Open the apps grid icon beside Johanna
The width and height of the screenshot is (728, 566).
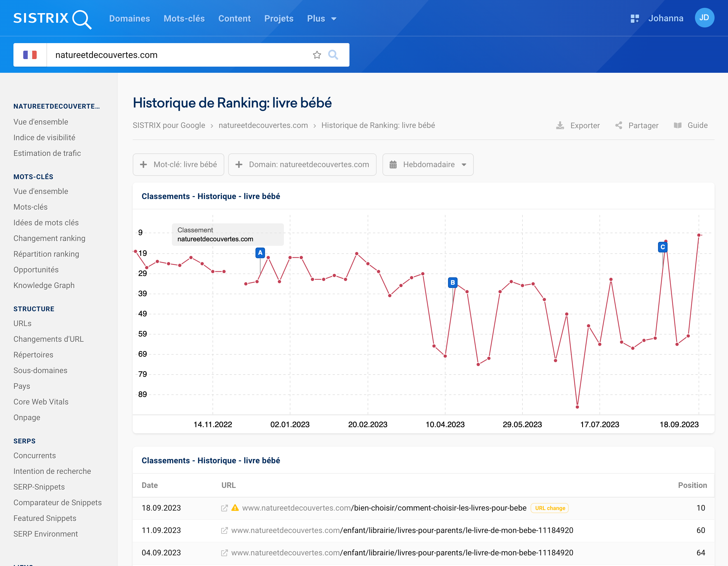click(x=635, y=19)
